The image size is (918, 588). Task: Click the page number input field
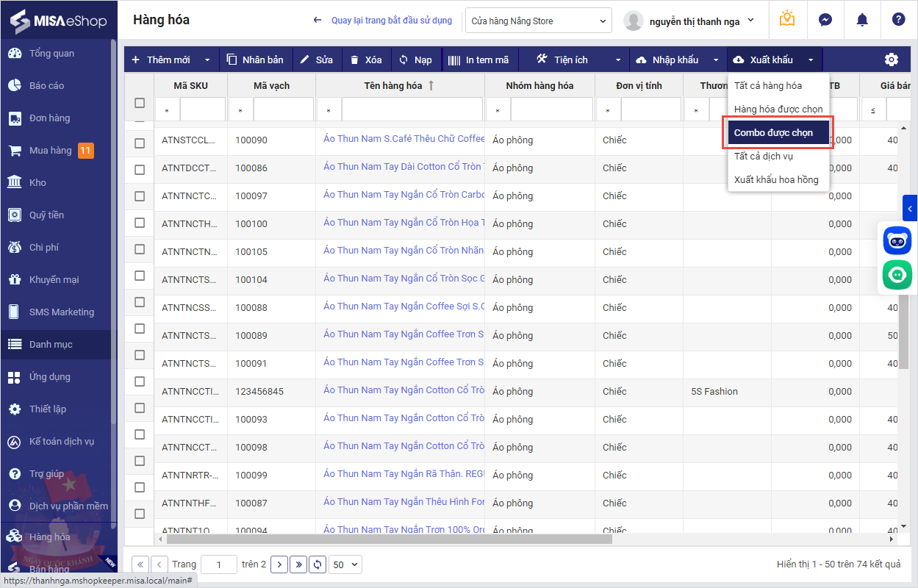pos(219,564)
